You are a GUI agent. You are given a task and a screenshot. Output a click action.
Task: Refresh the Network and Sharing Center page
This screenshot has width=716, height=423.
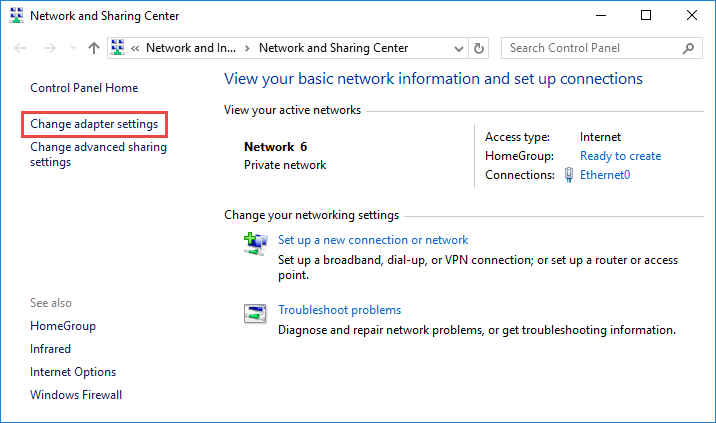479,48
